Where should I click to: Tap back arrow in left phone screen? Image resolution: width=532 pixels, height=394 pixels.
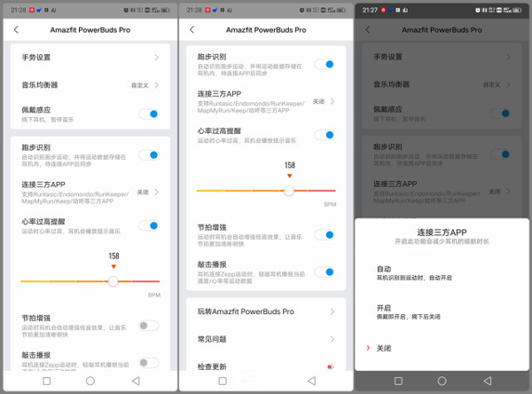16,29
